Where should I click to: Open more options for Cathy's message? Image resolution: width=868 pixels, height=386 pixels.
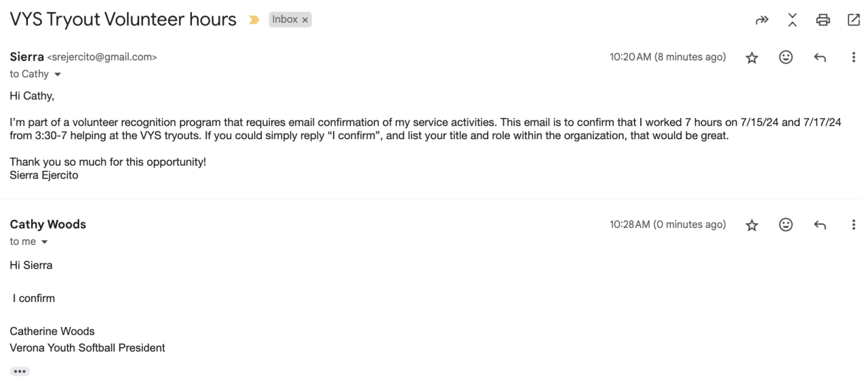pyautogui.click(x=854, y=225)
